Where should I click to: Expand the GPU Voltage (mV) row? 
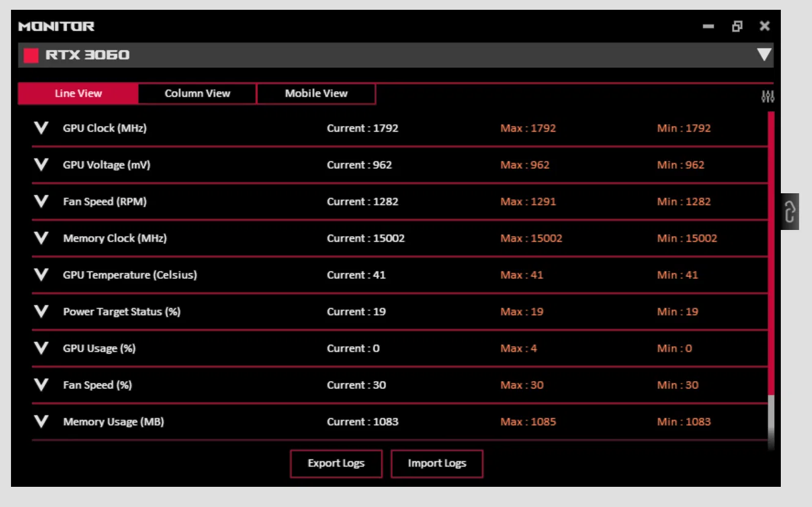pyautogui.click(x=41, y=165)
